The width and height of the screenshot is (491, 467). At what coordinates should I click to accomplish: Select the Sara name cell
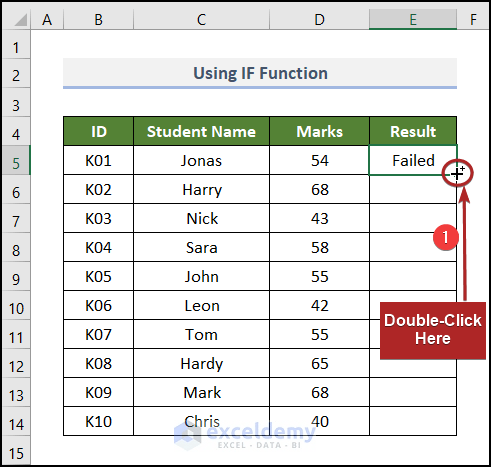point(201,247)
